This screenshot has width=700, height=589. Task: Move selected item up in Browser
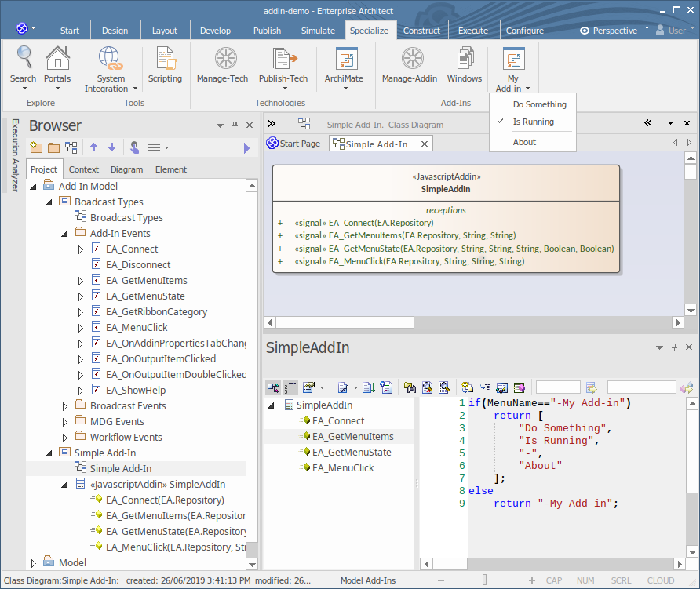pos(93,147)
